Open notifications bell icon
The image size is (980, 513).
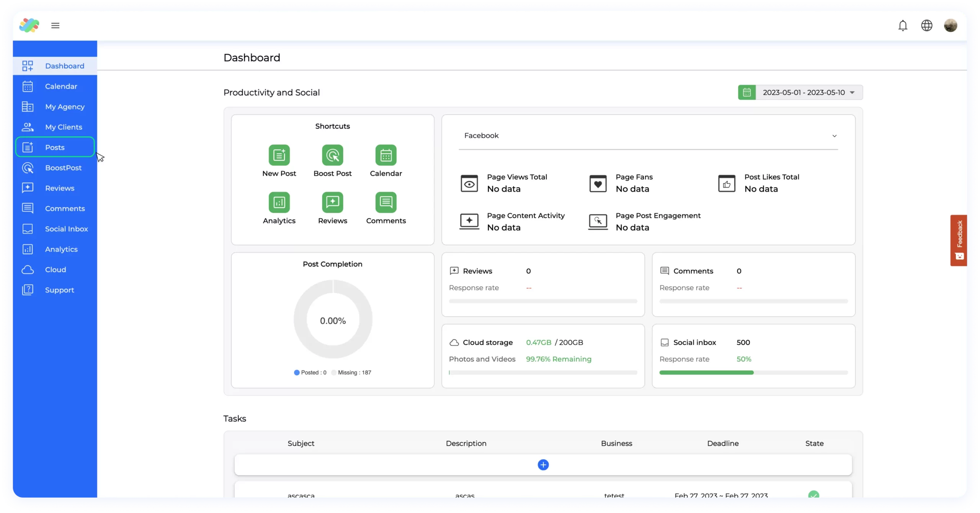[903, 26]
